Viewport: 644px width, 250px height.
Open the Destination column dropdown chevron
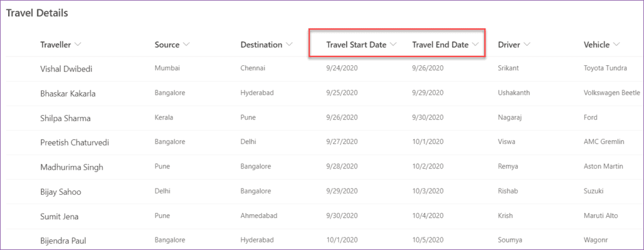pos(289,45)
